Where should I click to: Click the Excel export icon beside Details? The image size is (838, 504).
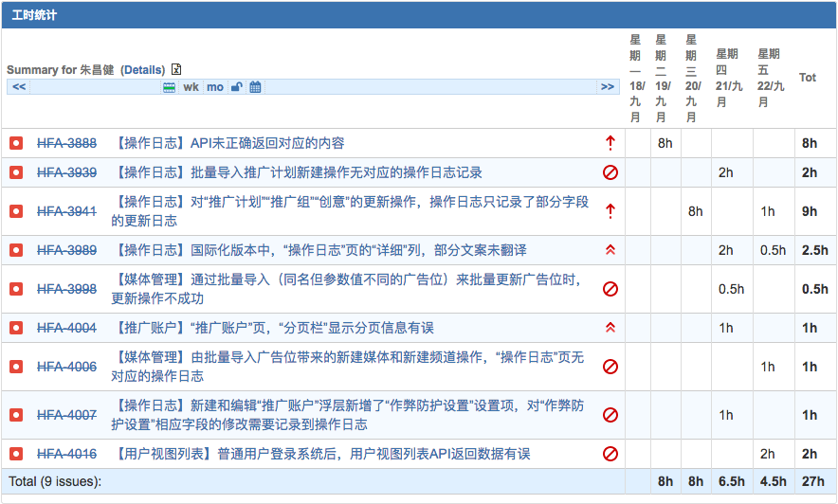pos(176,69)
